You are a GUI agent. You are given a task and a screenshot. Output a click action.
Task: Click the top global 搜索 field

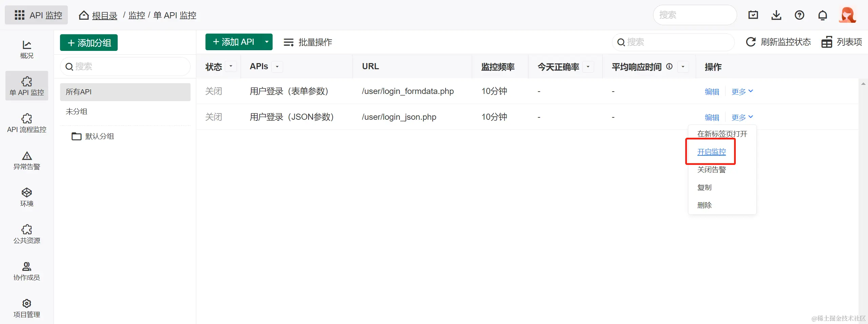tap(695, 15)
